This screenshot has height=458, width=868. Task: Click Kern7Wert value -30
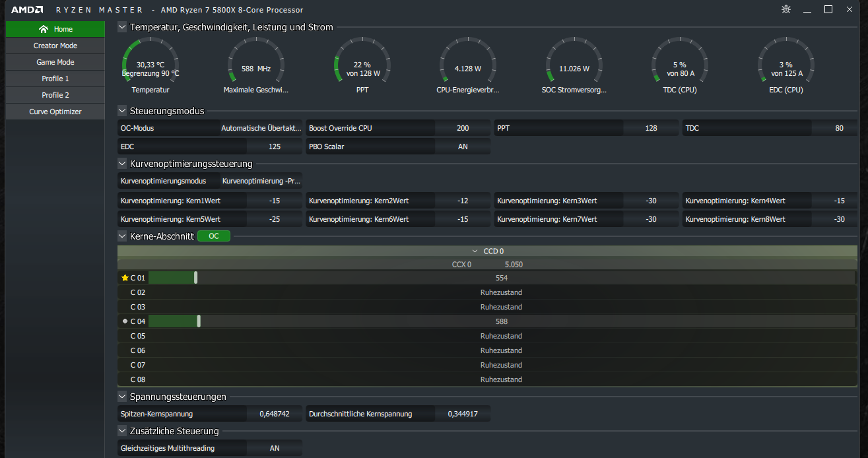(651, 219)
